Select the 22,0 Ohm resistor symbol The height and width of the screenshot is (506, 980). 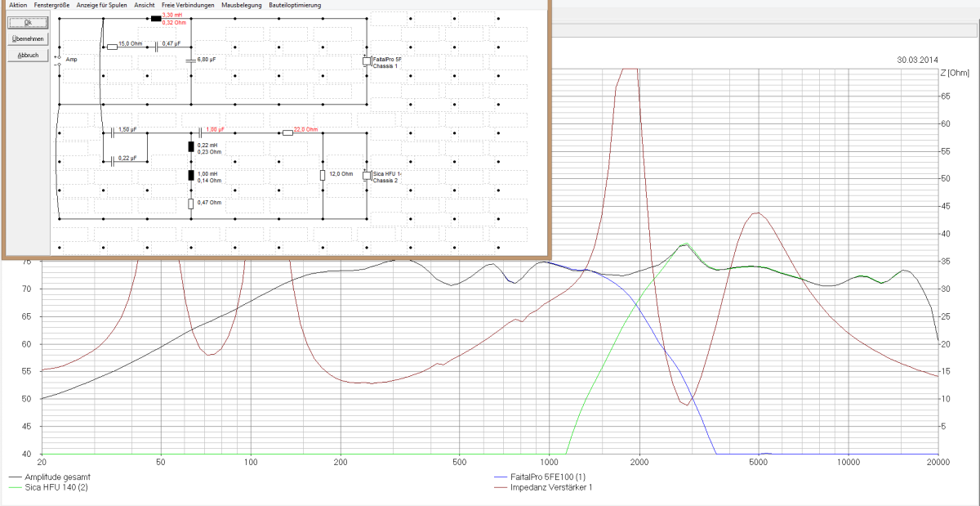pyautogui.click(x=287, y=132)
